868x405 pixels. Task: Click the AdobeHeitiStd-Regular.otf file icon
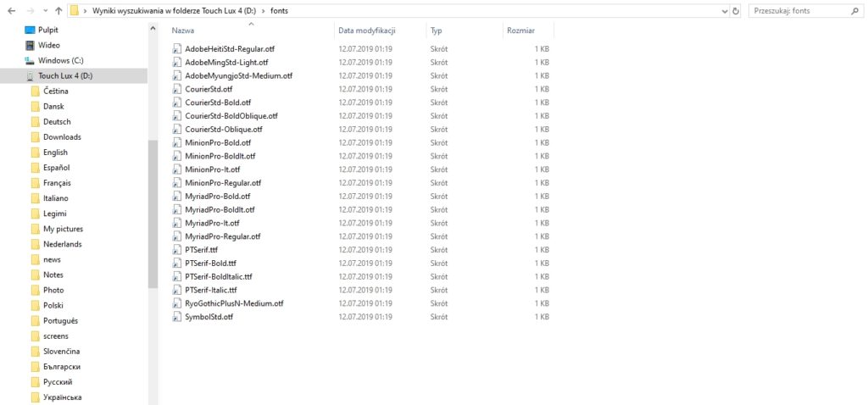point(177,49)
